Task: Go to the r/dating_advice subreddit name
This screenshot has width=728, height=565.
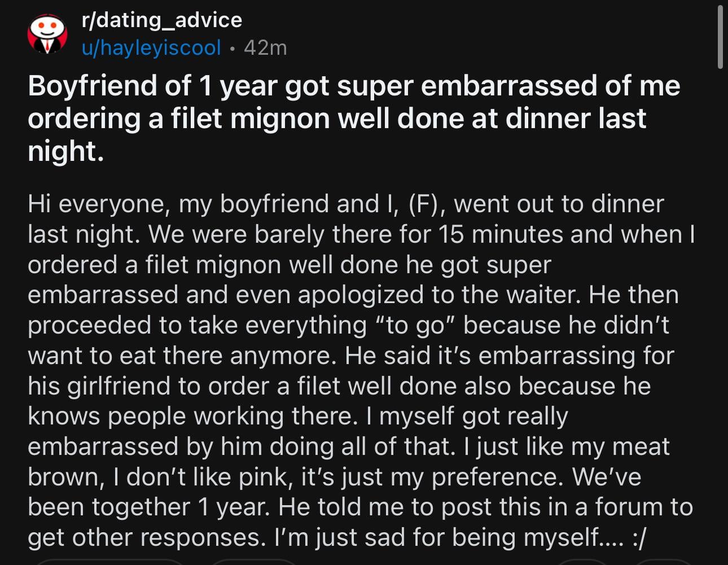Action: pyautogui.click(x=162, y=20)
